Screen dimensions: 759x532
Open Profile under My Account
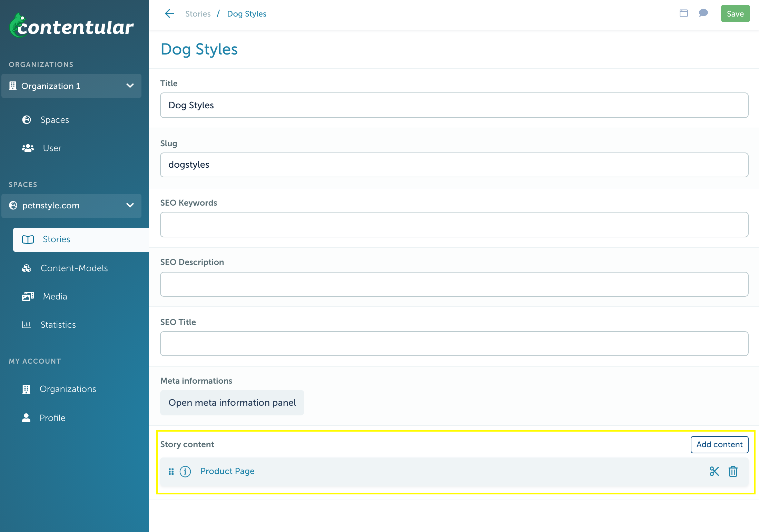coord(52,418)
